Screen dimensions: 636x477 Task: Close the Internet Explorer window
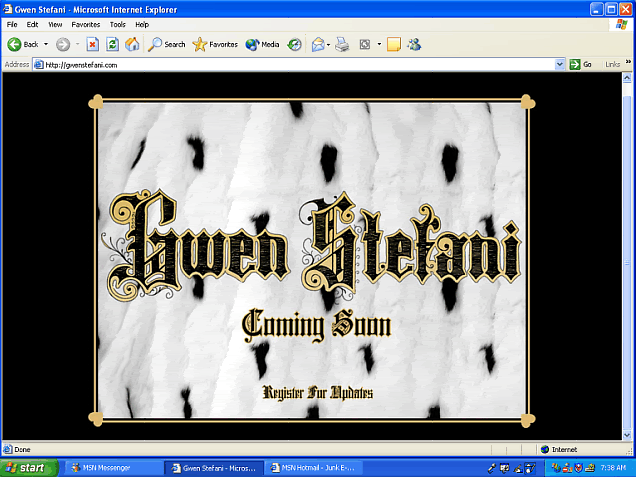click(x=626, y=9)
